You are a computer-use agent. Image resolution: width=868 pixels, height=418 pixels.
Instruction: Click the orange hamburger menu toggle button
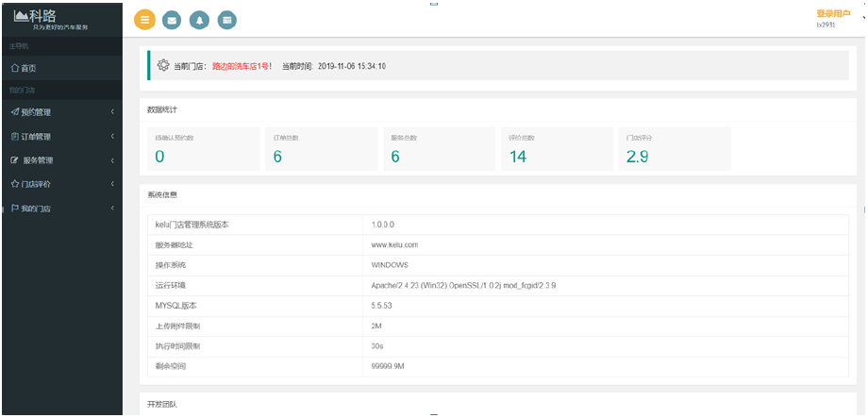tap(144, 20)
